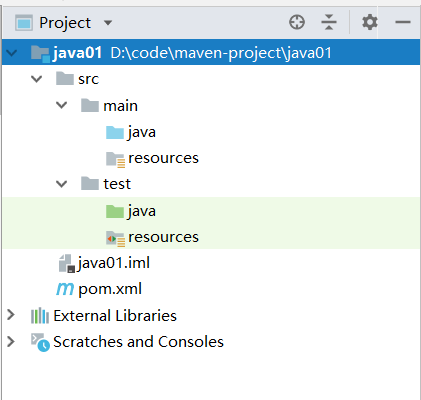The width and height of the screenshot is (421, 400).
Task: Click the test folder icon
Action: coord(90,183)
